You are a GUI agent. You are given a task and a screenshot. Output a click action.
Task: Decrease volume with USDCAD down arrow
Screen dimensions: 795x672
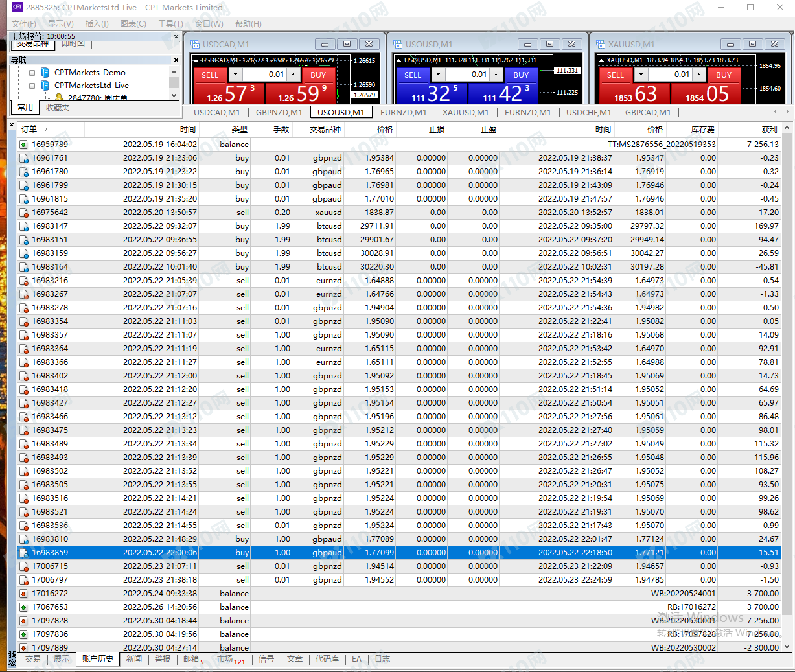236,75
